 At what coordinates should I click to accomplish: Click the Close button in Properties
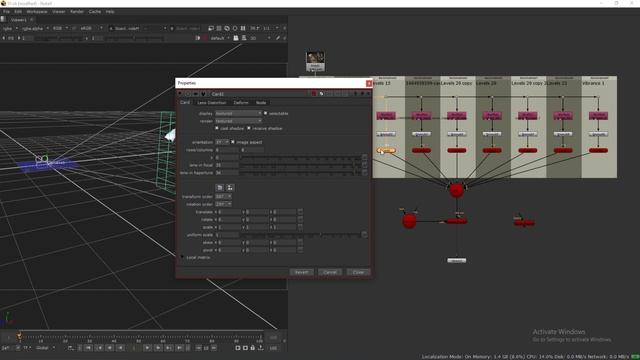click(x=358, y=272)
